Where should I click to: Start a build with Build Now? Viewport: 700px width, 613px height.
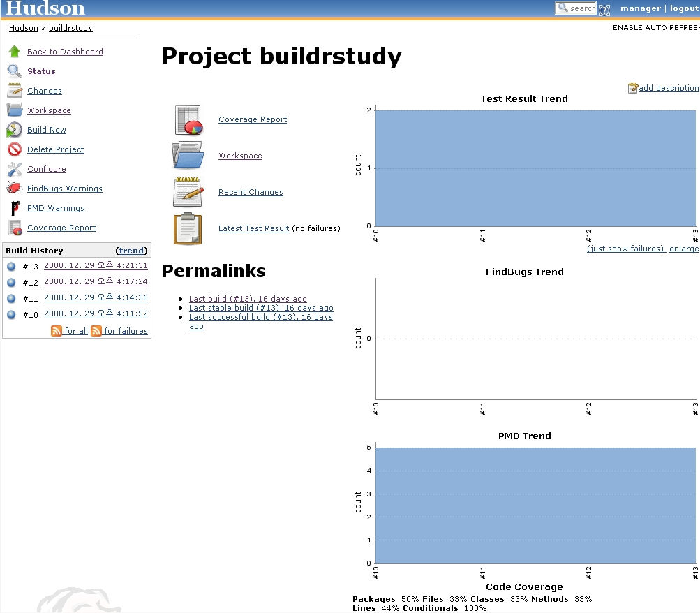tap(47, 130)
